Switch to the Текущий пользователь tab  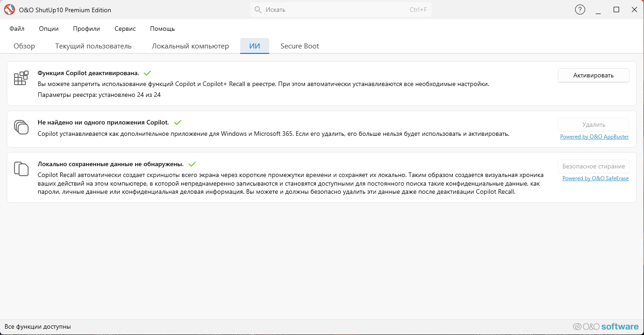point(93,46)
